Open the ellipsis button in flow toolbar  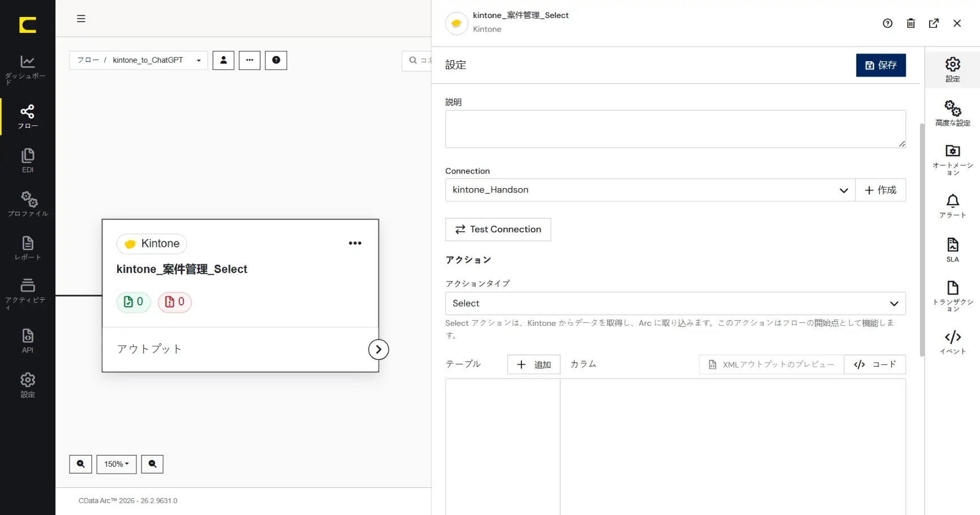250,60
